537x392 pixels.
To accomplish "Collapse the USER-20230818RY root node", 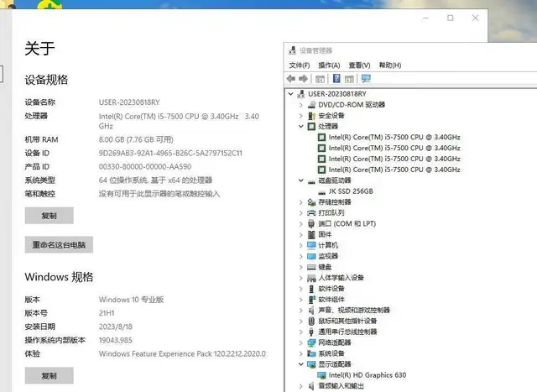I will point(291,93).
